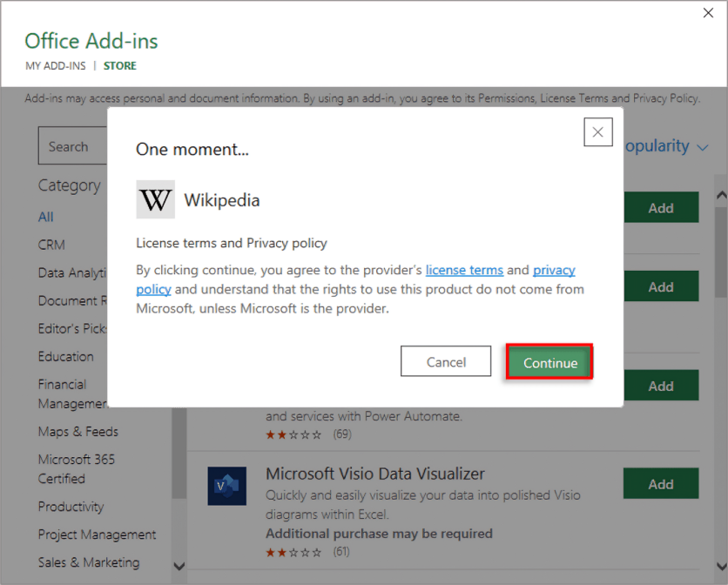Switch to the STORE tab
The image size is (728, 585).
tap(120, 66)
